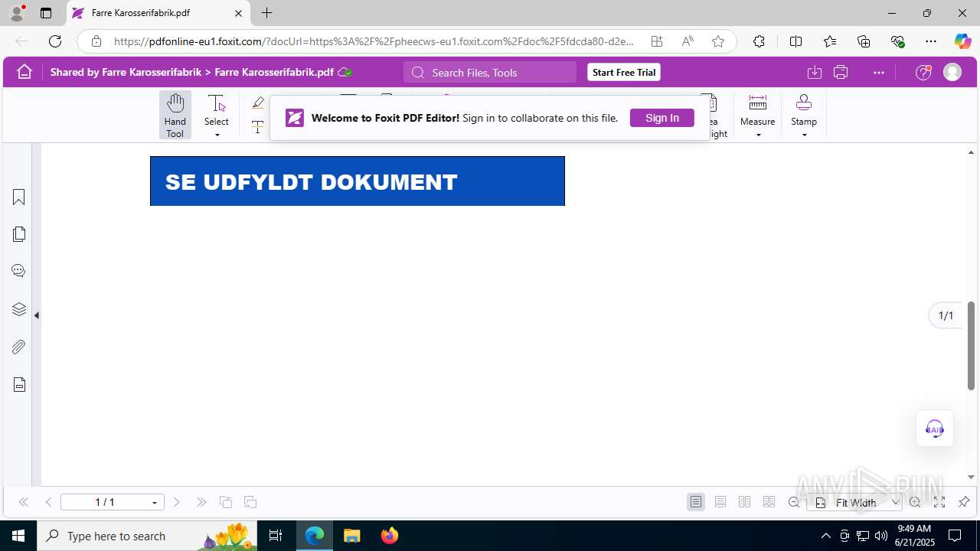Switch to single page view
Viewport: 980px width, 551px height.
(x=696, y=502)
